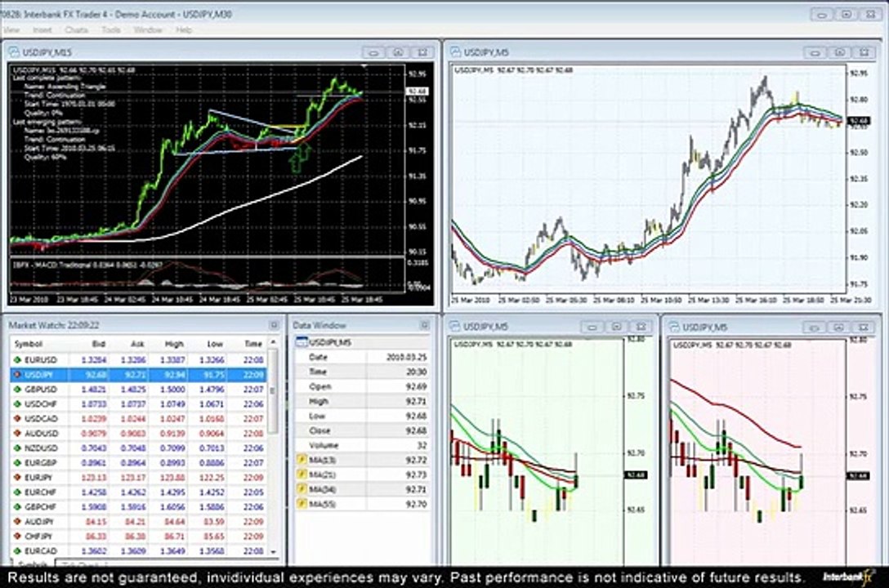
Task: Open the Insert menu
Action: point(42,30)
